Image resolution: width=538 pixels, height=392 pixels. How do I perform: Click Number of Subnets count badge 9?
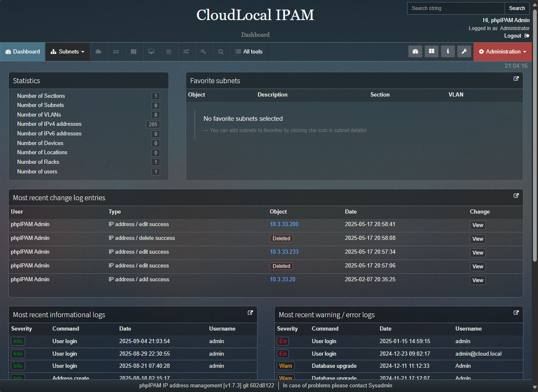(156, 106)
